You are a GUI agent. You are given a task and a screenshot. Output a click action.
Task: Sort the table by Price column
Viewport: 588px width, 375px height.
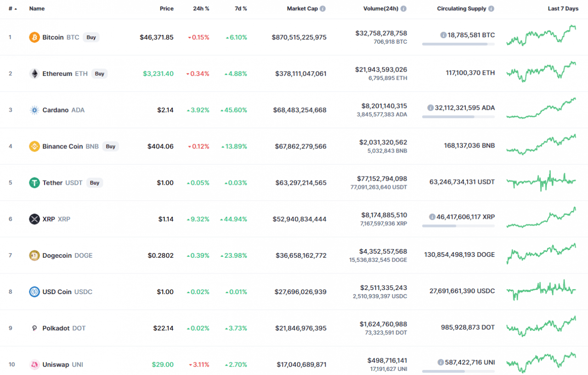167,9
